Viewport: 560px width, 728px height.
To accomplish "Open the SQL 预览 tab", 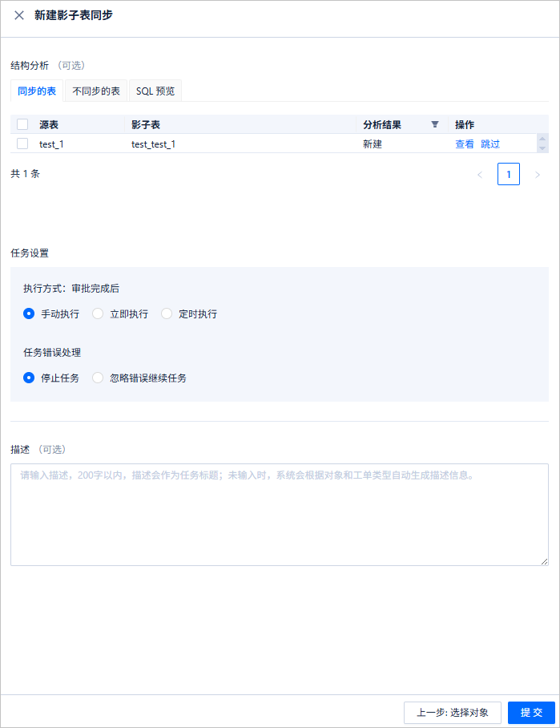I will 155,91.
